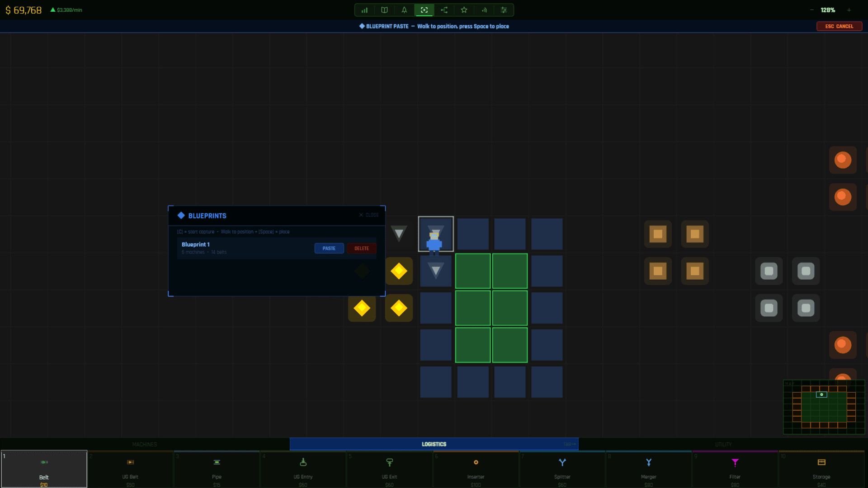Select the Belt item in hotbar
This screenshot has height=488, width=868.
click(44, 469)
